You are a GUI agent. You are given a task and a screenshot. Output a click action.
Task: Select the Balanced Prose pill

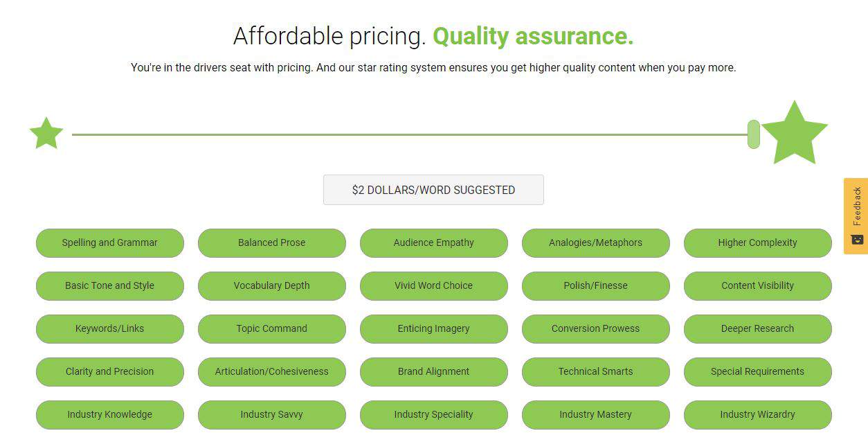pyautogui.click(x=272, y=243)
